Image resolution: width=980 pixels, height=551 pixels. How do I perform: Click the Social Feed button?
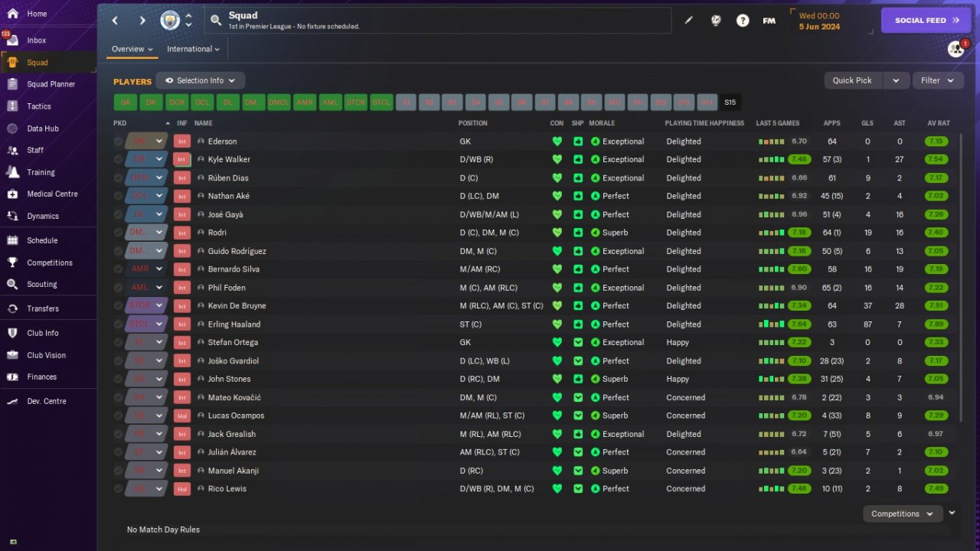(x=926, y=21)
